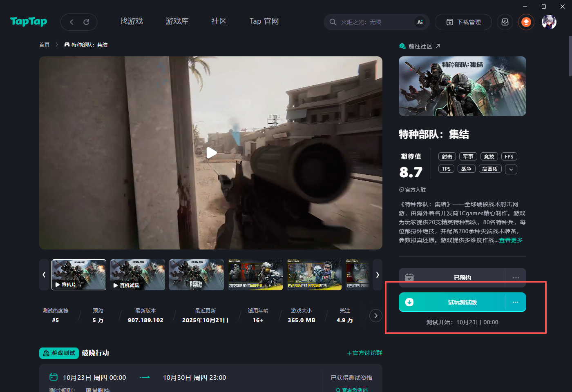Open the user avatar profile
This screenshot has height=392, width=572.
click(549, 22)
